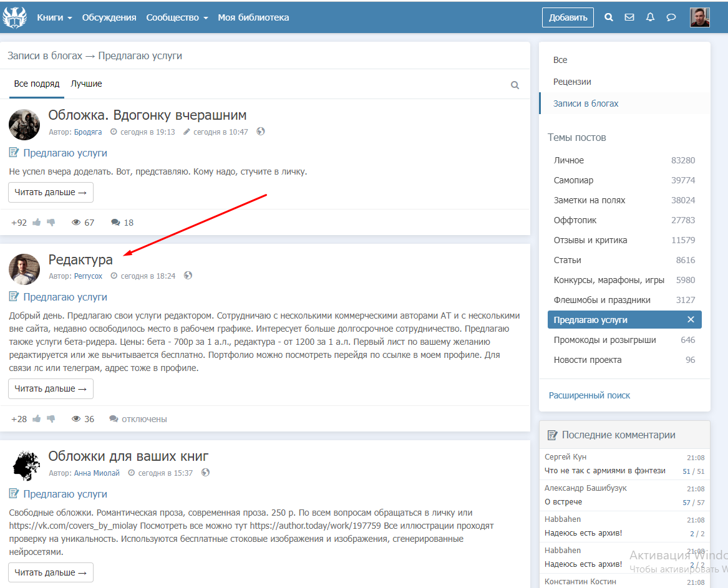Image resolution: width=728 pixels, height=588 pixels.
Task: Click "Читать дальше" under Обложки для ваших книг
Action: (x=51, y=572)
